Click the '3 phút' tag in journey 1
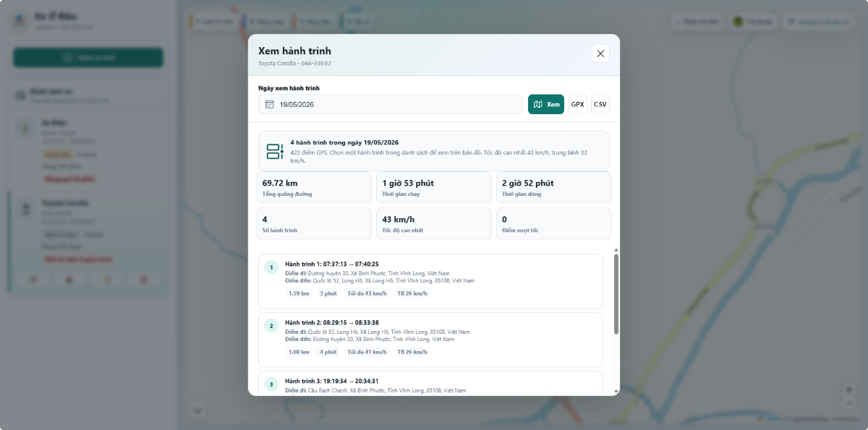This screenshot has width=868, height=430. (328, 293)
